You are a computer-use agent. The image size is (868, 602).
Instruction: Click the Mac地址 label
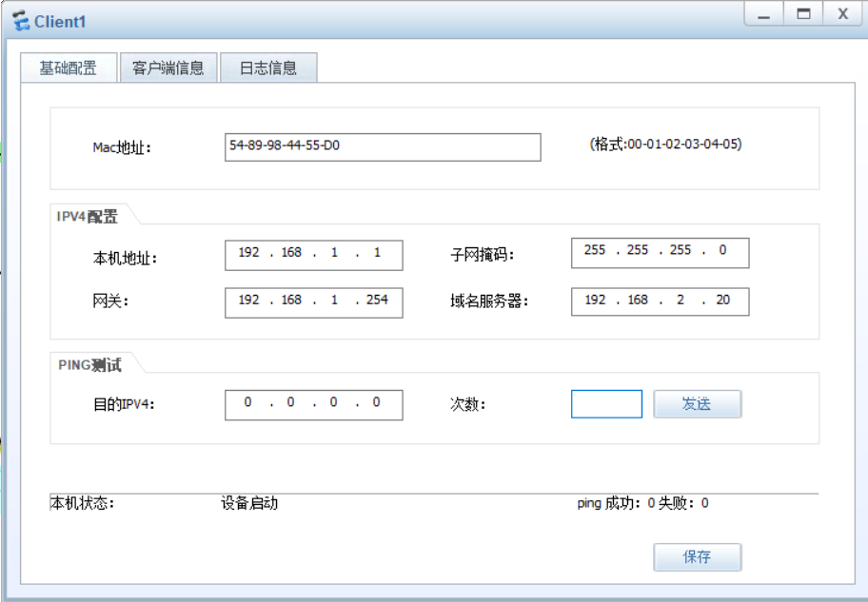coord(122,147)
